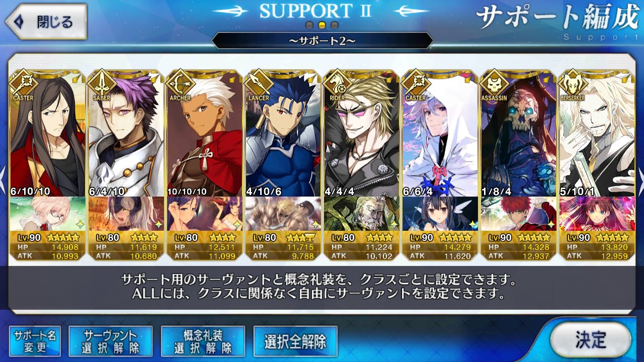Tap the Rider class icon
The width and height of the screenshot is (644, 362).
[337, 81]
